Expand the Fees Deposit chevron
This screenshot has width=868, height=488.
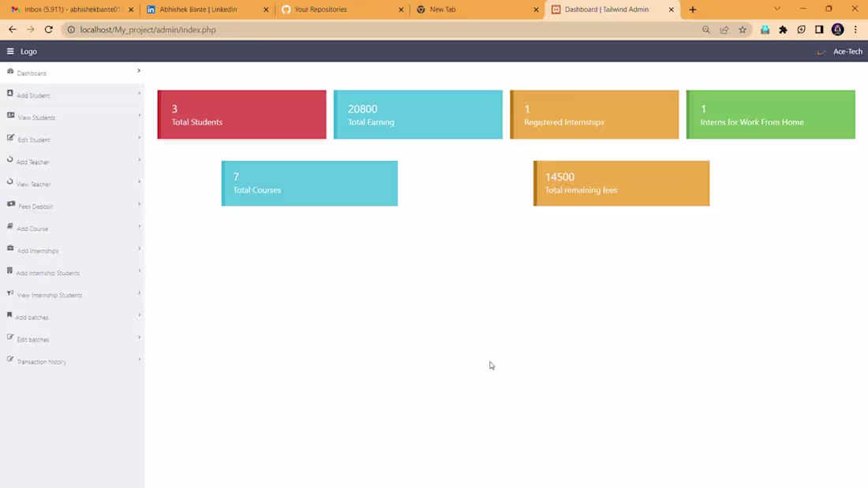click(139, 203)
